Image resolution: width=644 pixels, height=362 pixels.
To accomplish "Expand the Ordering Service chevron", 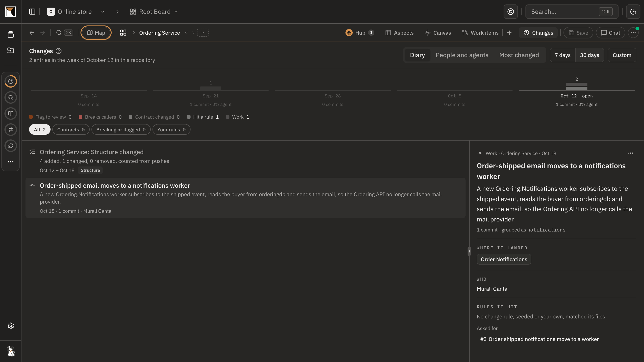I will (186, 33).
